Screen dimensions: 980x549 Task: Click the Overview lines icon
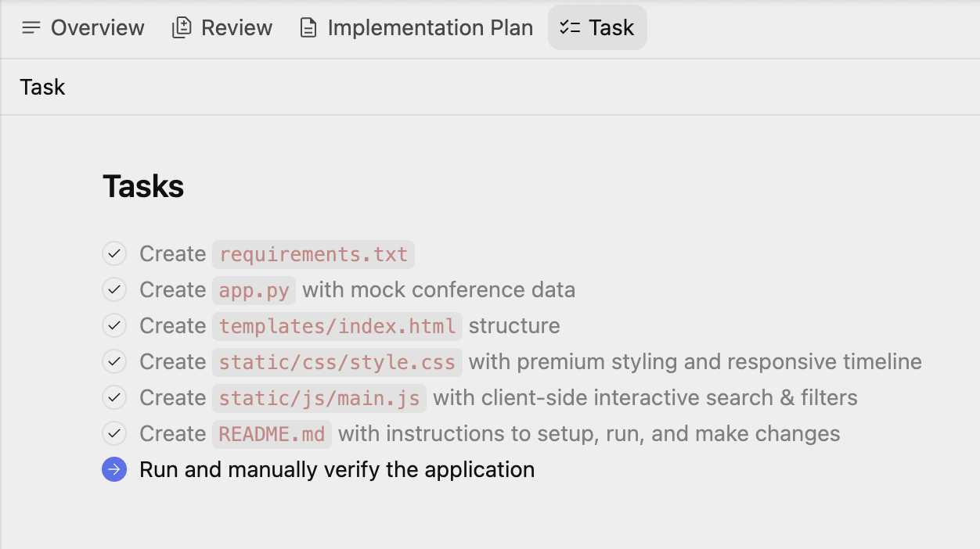tap(31, 28)
